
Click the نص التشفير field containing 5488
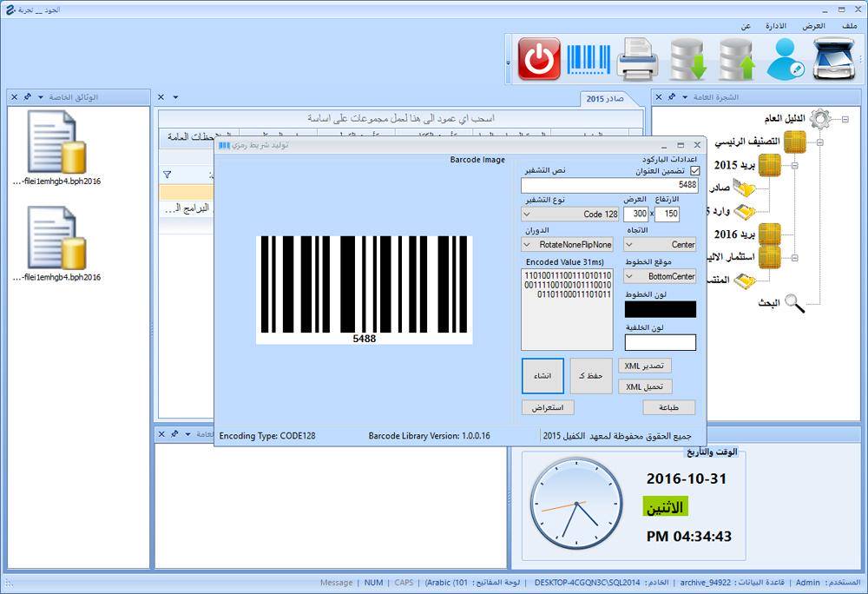(609, 185)
